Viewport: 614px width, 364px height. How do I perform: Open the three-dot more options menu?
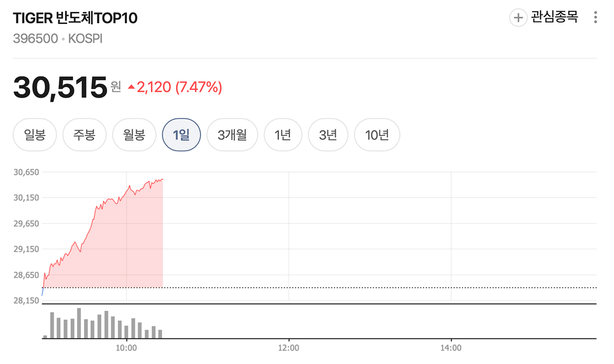[595, 18]
